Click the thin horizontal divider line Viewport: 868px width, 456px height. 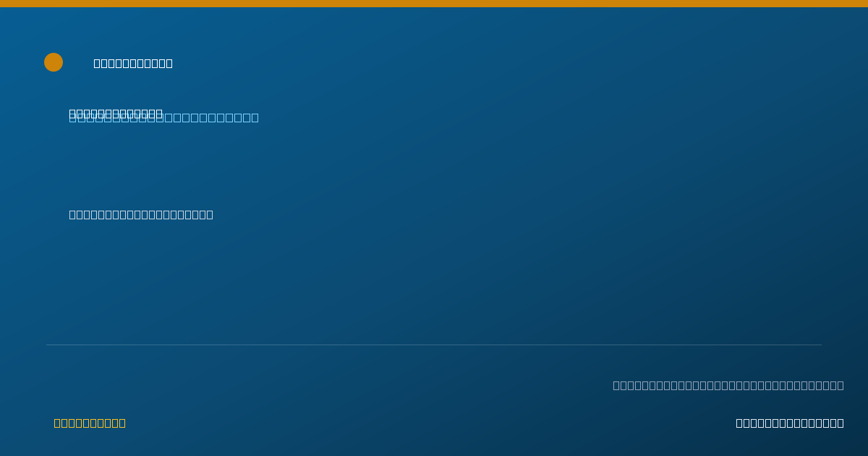coord(434,345)
